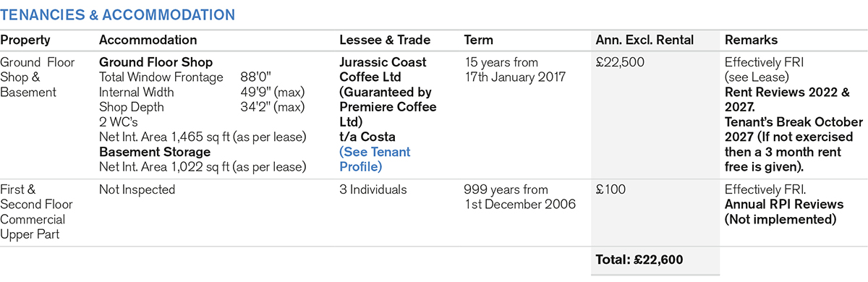Select the Ground Floor Shop bold label
This screenshot has width=868, height=282.
[x=156, y=62]
